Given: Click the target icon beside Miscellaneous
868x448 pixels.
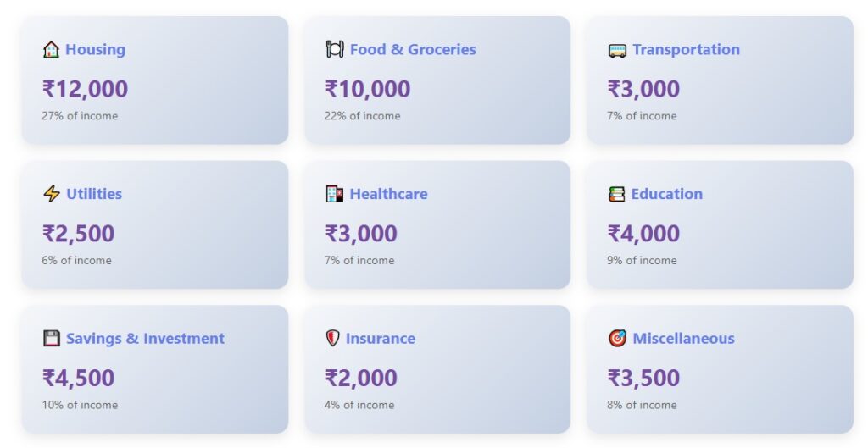Looking at the screenshot, I should [x=617, y=339].
